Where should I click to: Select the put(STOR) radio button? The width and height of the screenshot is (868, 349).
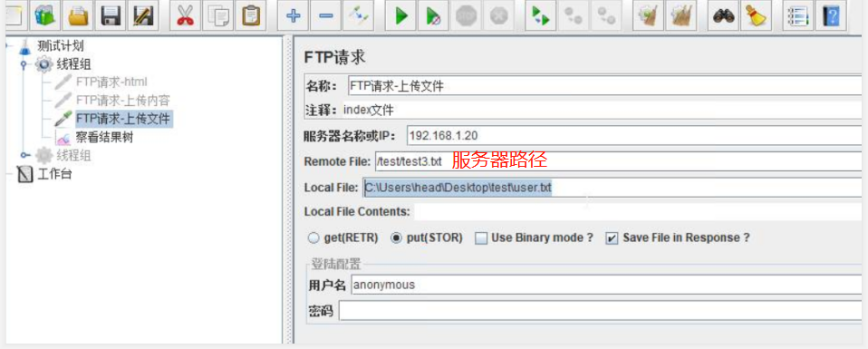point(396,238)
